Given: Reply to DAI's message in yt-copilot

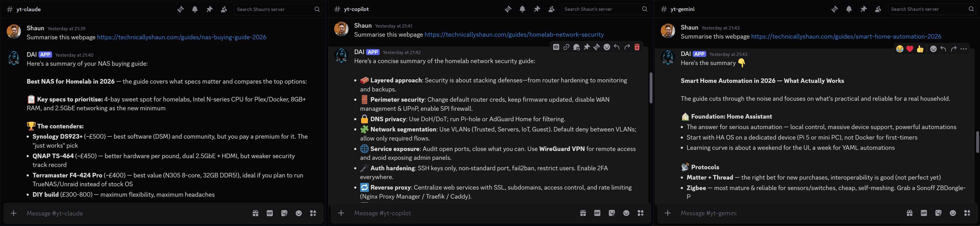Looking at the screenshot, I should [617, 47].
